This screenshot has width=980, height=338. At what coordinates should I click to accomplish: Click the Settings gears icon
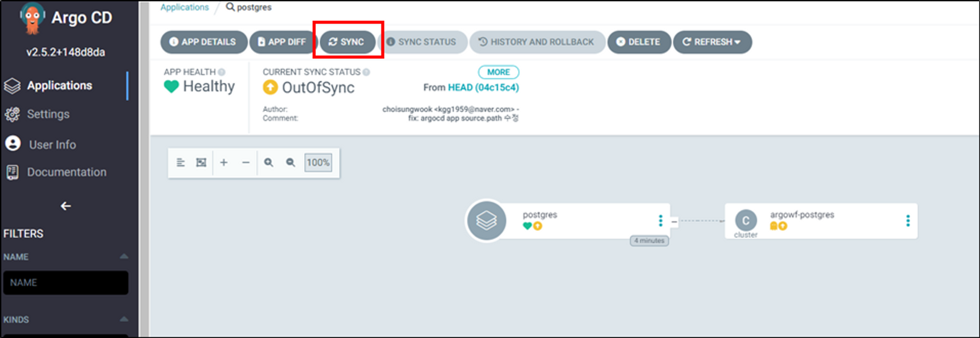[12, 114]
